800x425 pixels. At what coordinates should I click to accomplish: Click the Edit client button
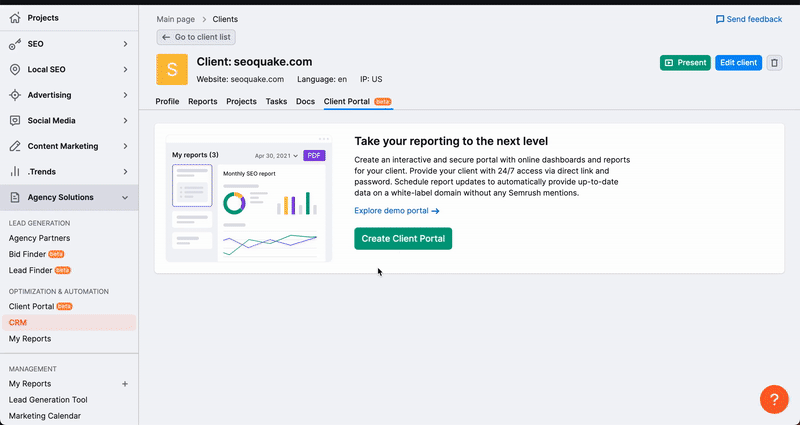(738, 63)
